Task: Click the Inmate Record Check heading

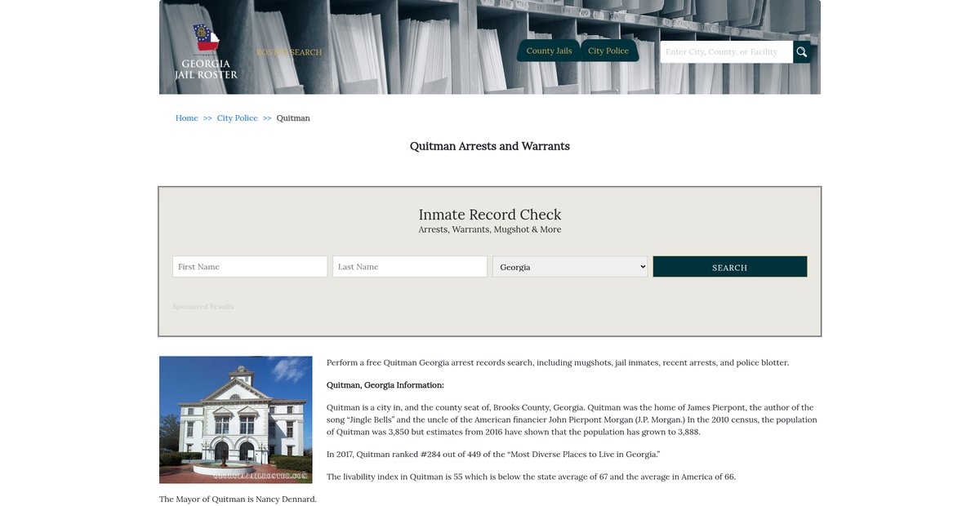Action: (x=490, y=215)
